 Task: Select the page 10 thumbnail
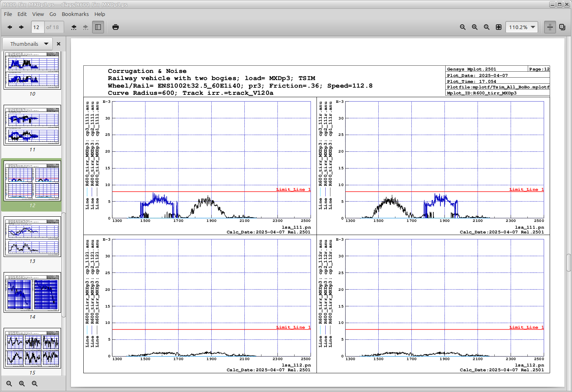[32, 70]
